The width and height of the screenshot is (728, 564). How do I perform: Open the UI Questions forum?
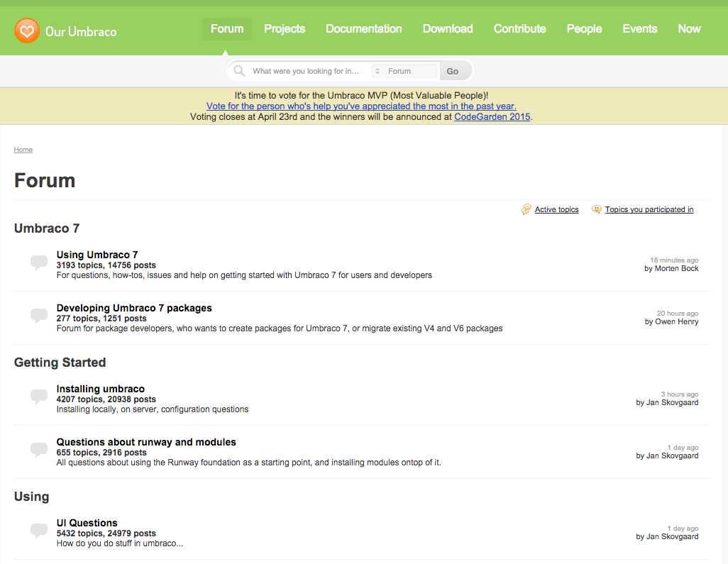click(x=87, y=523)
